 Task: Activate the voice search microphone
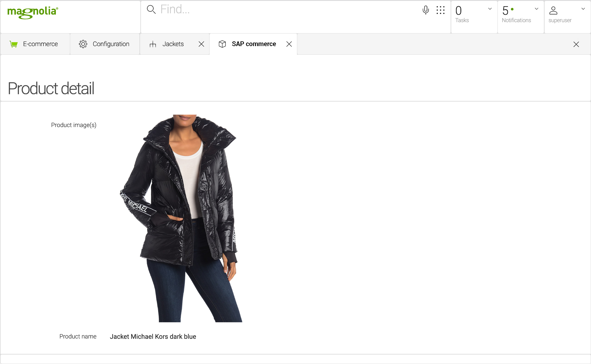pos(426,10)
